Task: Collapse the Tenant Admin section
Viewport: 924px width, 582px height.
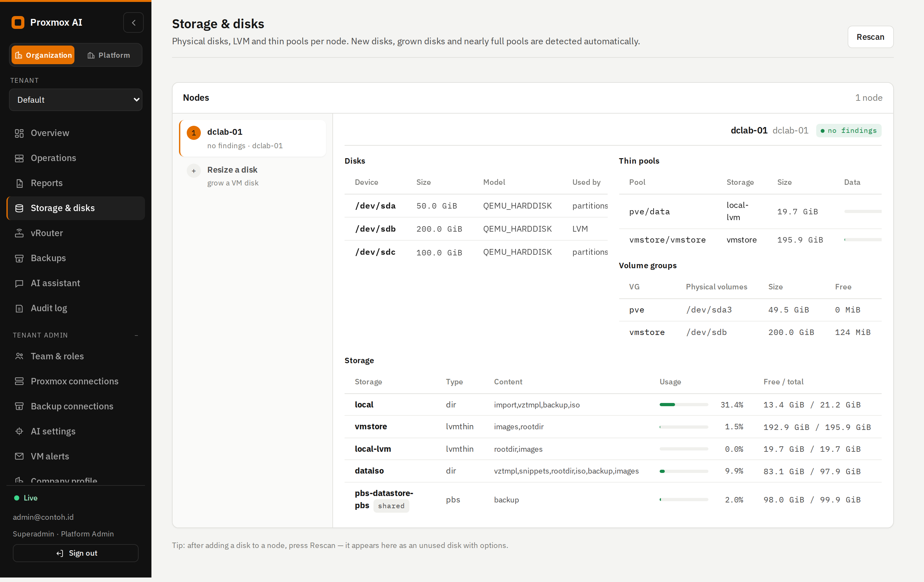Action: 136,335
